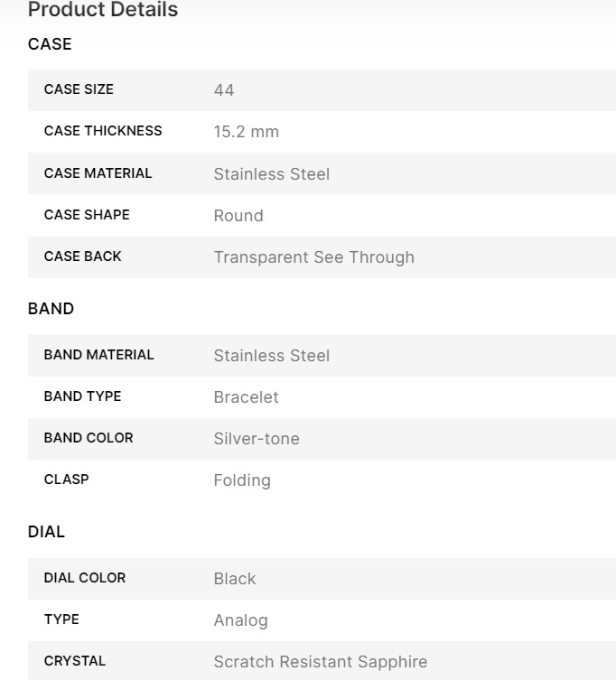Select the DIAL COLOR label
This screenshot has width=616, height=680.
coord(85,578)
